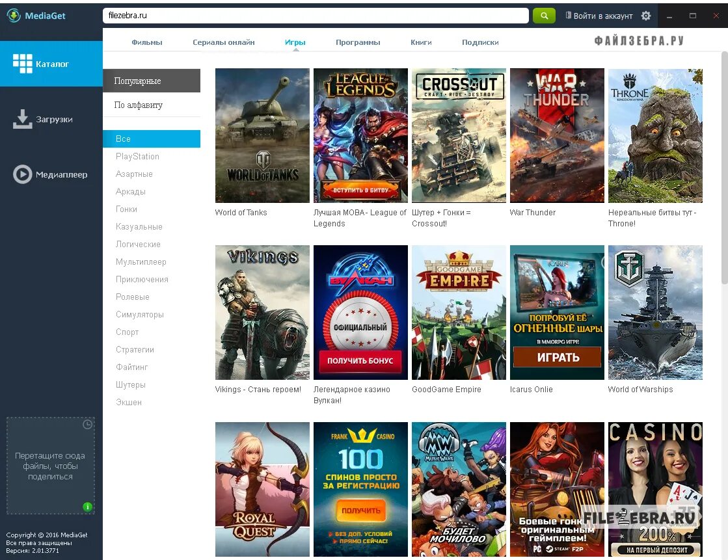The height and width of the screenshot is (560, 728).
Task: Switch to the Фильмы tab
Action: pos(147,42)
